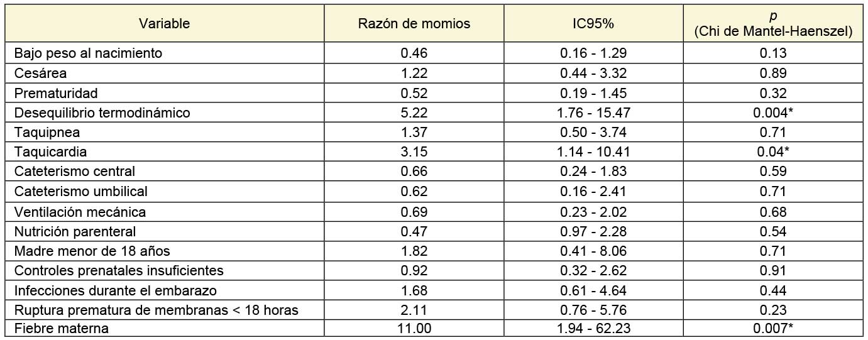Click the "Razón de momios" column header
The image size is (868, 340).
[x=414, y=24]
